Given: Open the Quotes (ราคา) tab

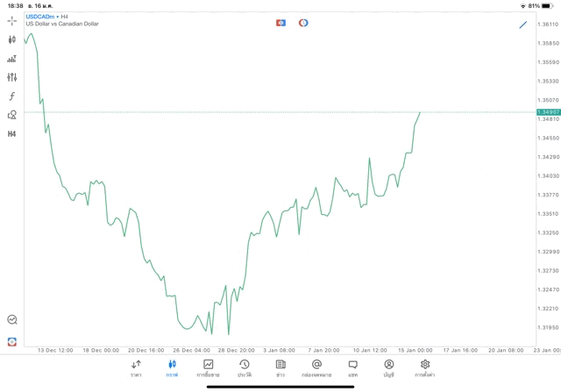Looking at the screenshot, I should pyautogui.click(x=136, y=368).
